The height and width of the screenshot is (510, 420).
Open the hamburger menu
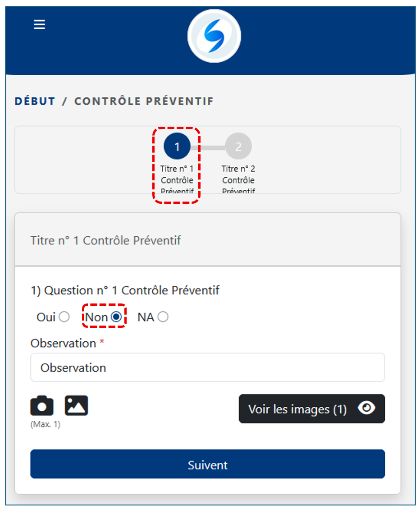(40, 24)
